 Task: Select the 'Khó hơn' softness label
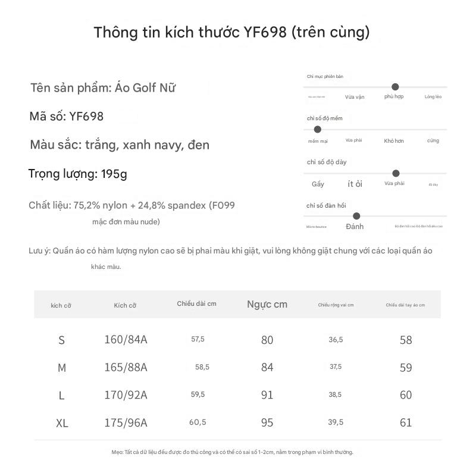[x=394, y=141]
